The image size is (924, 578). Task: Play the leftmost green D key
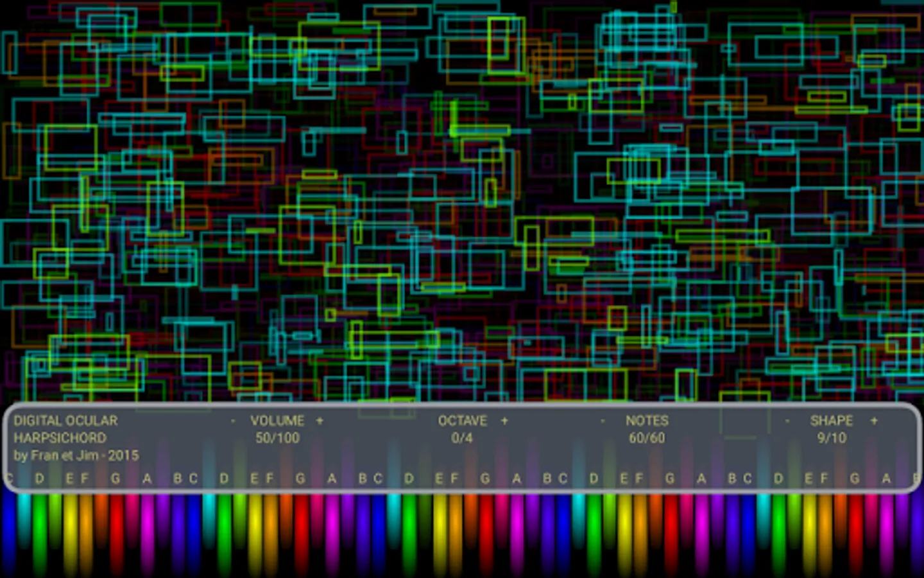tap(40, 533)
